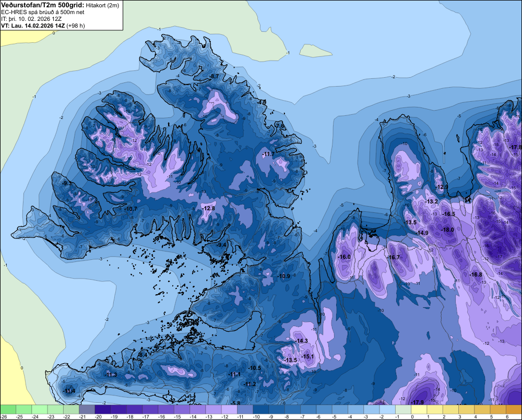Click the 'IT: þri. 10. 02. 2026 12Z' line
The width and height of the screenshot is (522, 420).
[x=31, y=19]
